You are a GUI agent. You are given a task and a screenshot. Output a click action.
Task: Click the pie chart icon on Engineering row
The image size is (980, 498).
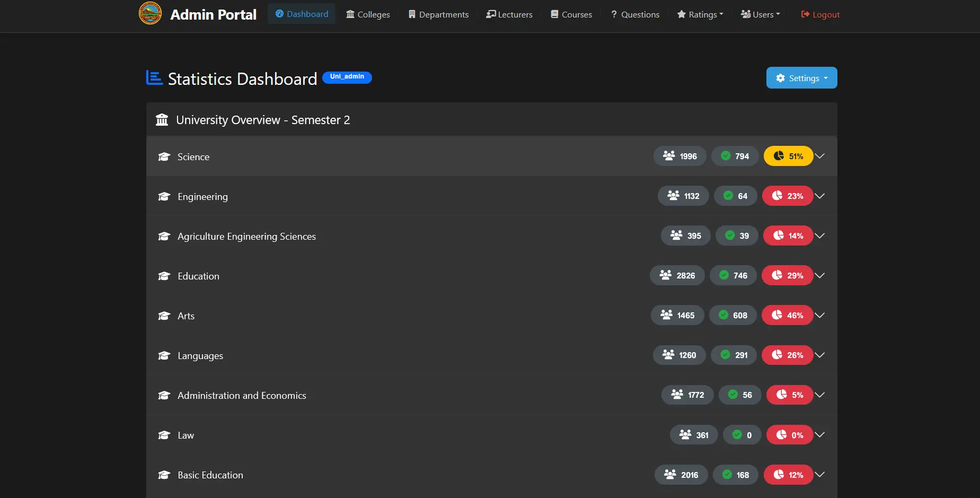point(778,196)
